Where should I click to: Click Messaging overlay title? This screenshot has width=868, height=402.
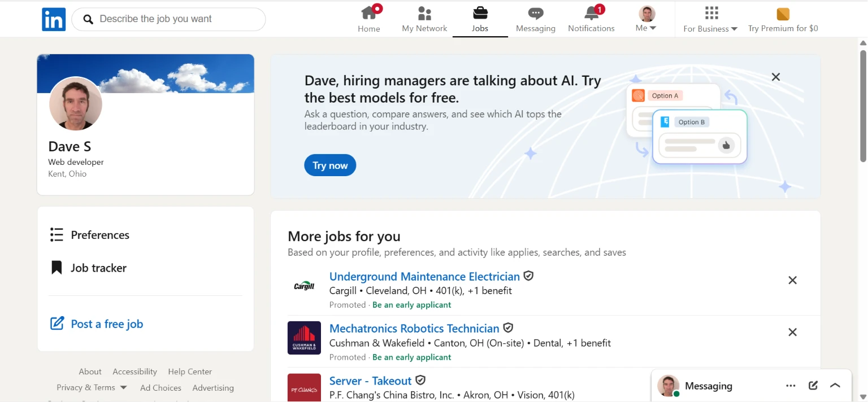tap(709, 386)
